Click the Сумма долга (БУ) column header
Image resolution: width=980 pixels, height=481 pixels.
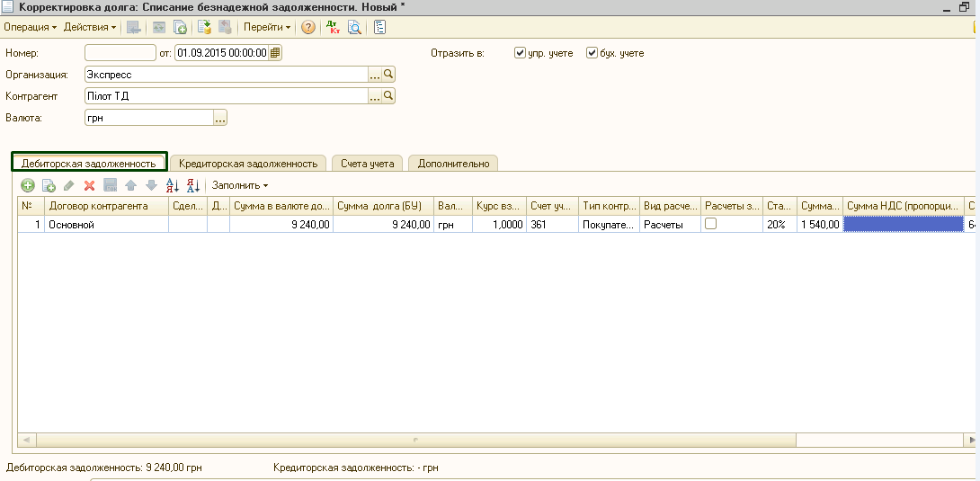coord(383,206)
